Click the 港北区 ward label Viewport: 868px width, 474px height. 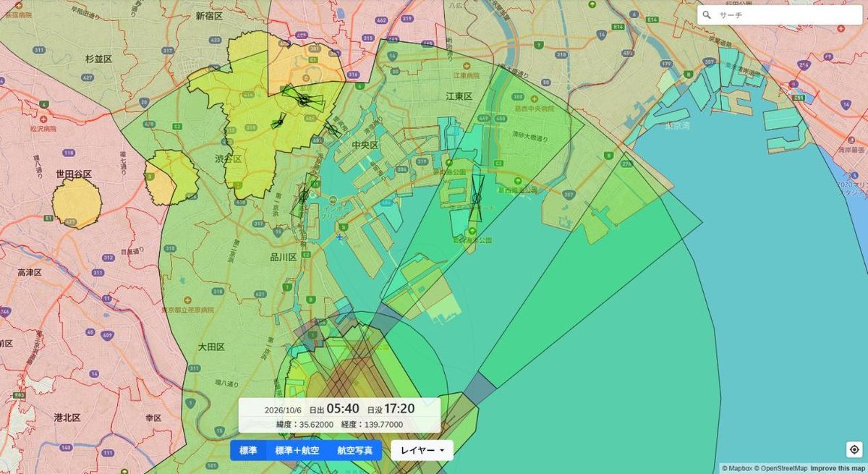pyautogui.click(x=67, y=418)
